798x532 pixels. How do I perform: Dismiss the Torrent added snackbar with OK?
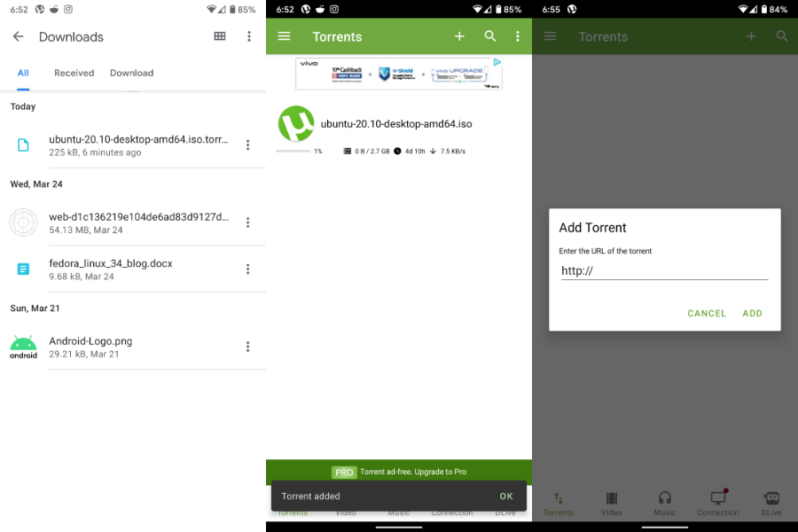pos(506,496)
